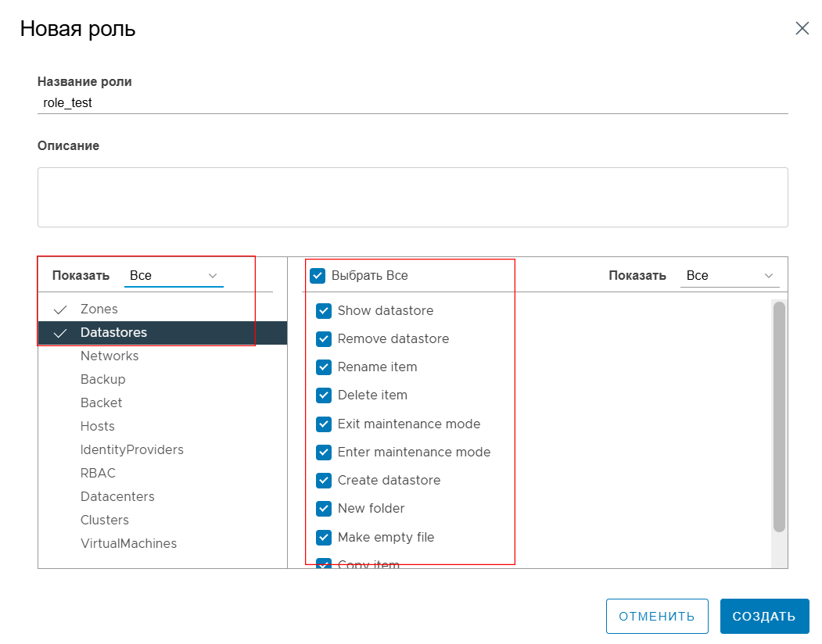Open the RBAC category

(x=163, y=473)
